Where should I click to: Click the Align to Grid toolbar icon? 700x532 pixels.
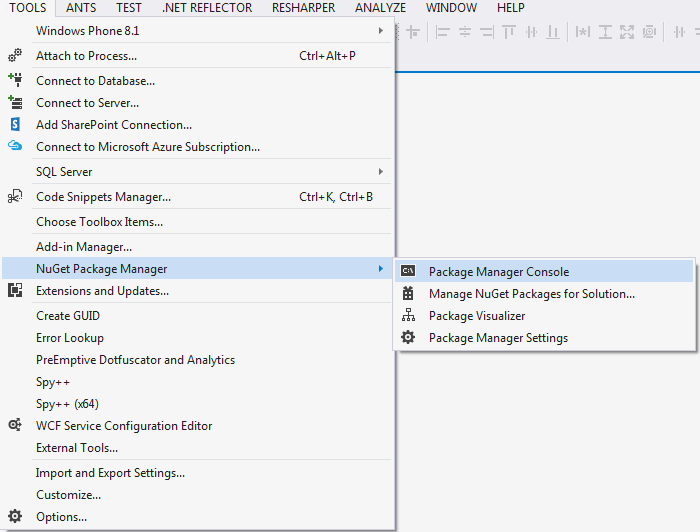click(x=413, y=32)
